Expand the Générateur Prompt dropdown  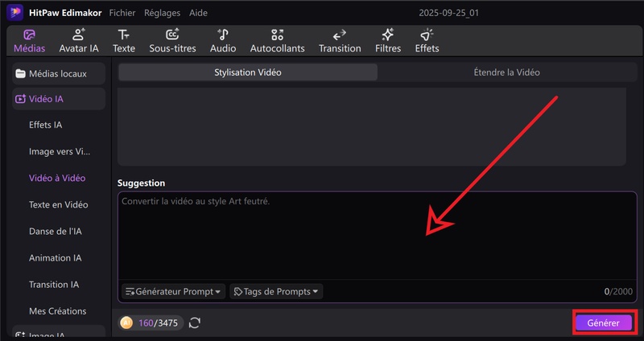[x=172, y=291]
